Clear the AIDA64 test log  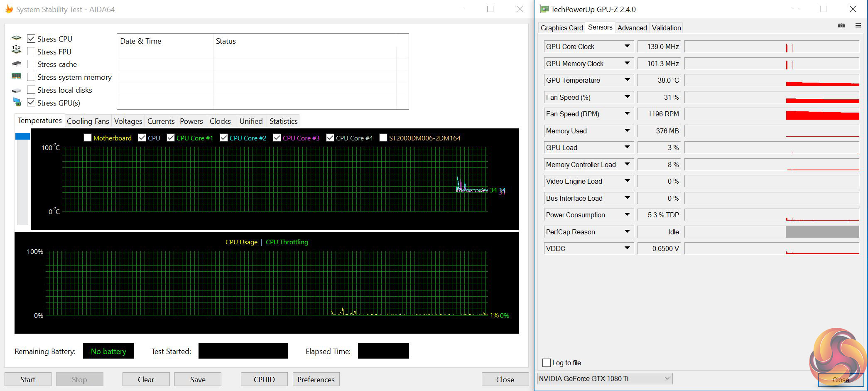(146, 379)
